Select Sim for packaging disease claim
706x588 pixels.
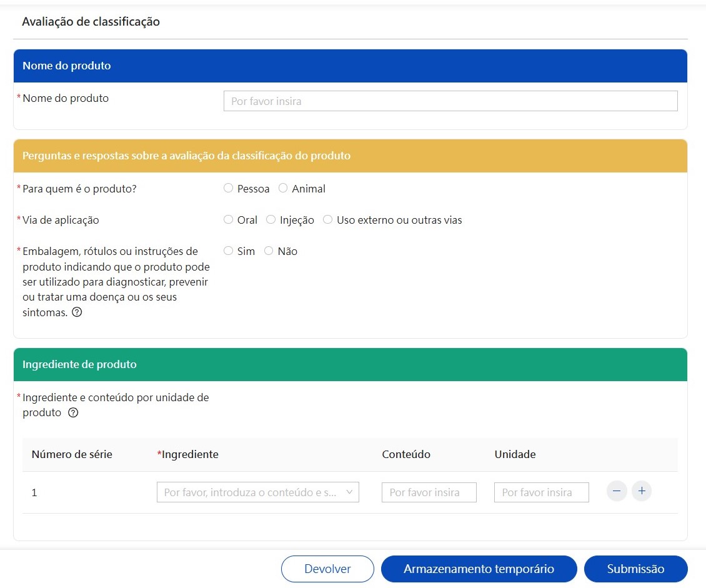tap(228, 251)
